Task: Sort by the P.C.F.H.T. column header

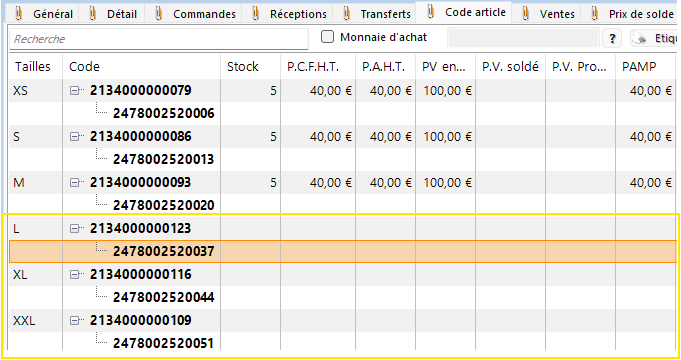Action: pos(318,66)
